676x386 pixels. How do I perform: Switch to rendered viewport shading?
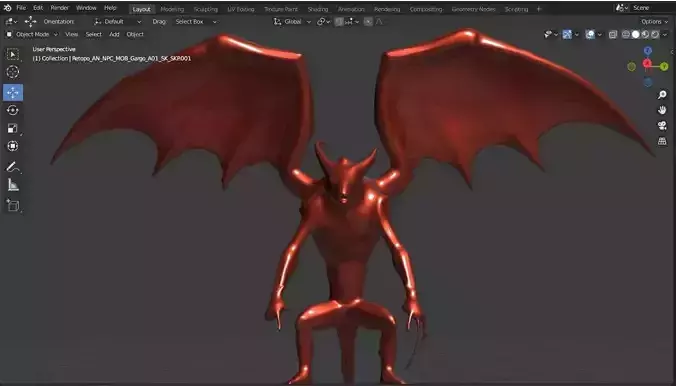pos(654,35)
